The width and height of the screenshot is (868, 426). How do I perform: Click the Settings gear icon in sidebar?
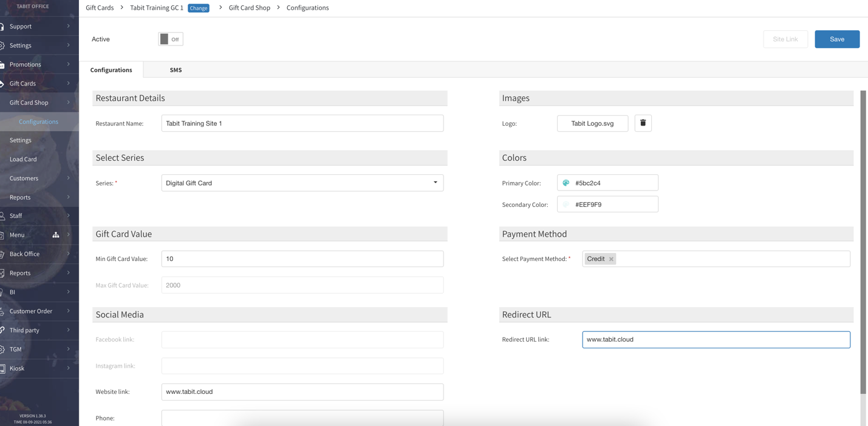2,46
